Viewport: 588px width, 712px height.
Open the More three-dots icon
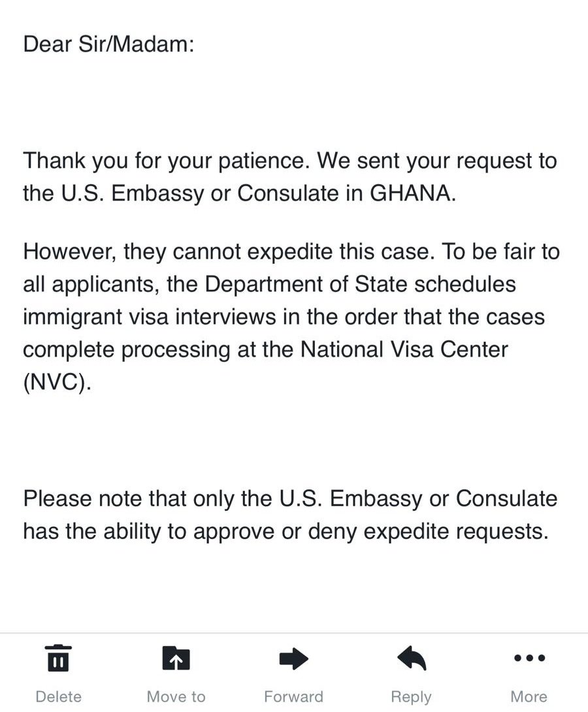pos(529,658)
